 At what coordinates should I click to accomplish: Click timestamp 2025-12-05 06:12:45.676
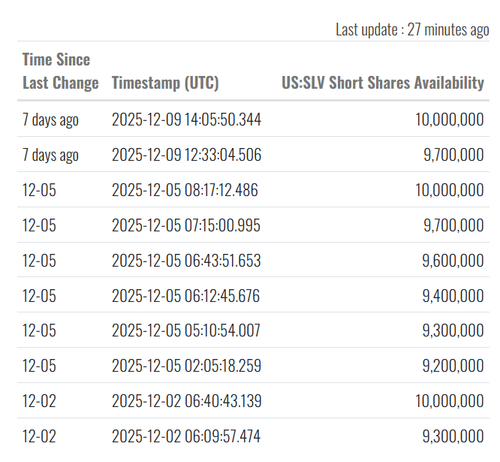pos(186,296)
